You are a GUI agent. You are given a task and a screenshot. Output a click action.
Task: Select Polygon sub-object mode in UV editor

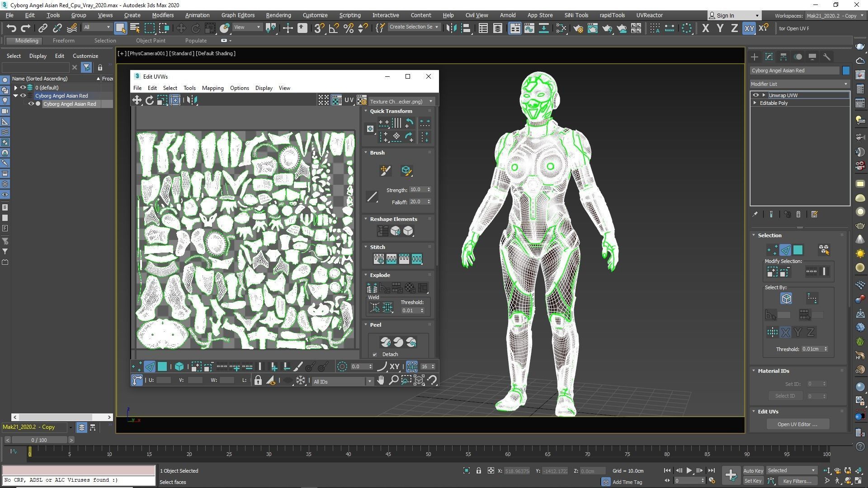tap(162, 366)
